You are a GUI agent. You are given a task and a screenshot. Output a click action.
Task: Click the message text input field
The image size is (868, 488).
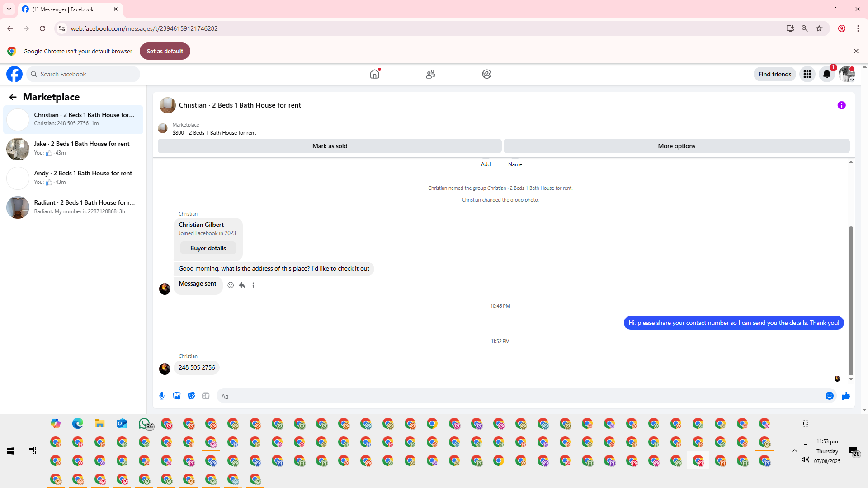[520, 396]
